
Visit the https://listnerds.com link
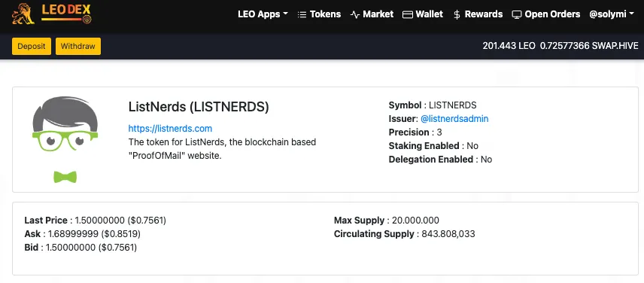[170, 129]
